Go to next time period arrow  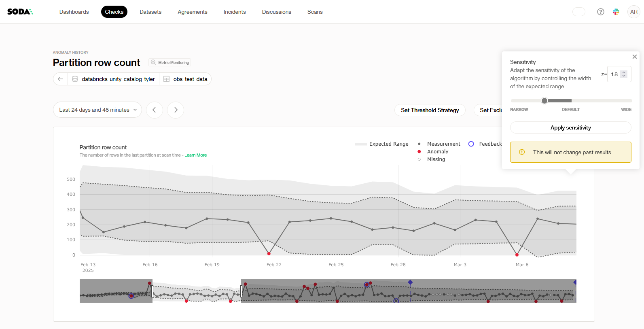176,110
